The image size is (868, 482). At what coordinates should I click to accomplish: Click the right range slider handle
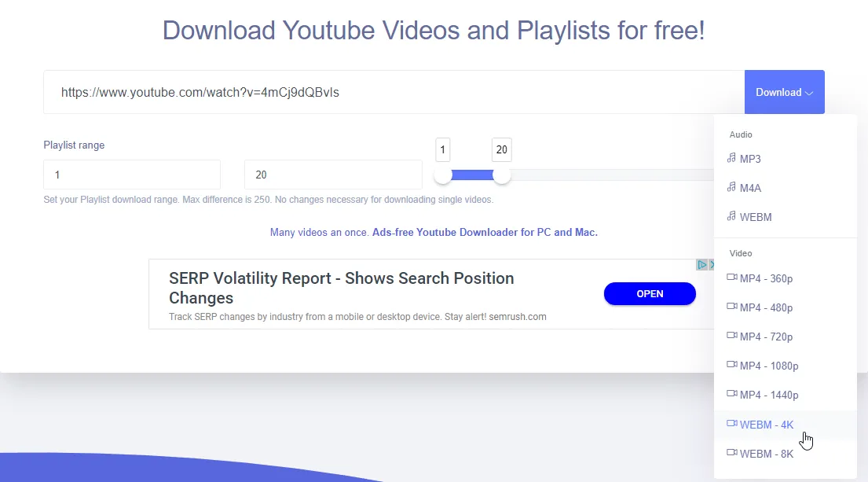[501, 175]
